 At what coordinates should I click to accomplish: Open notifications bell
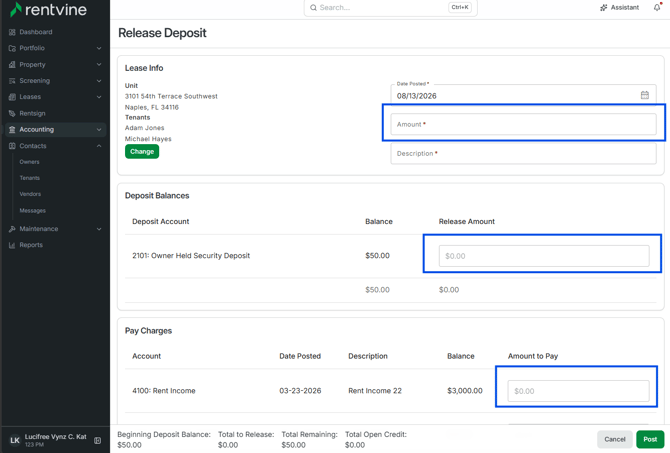point(657,7)
